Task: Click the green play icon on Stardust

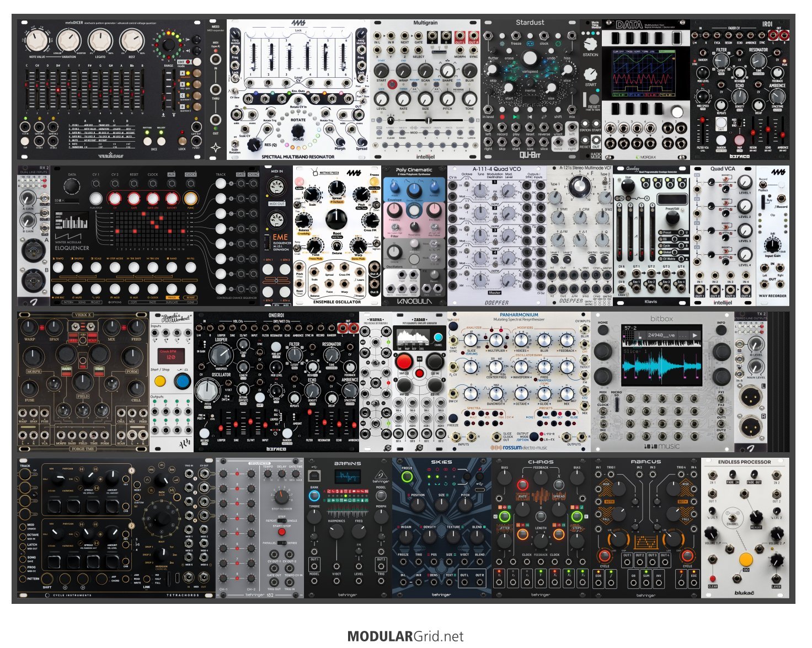Action: 516,117
